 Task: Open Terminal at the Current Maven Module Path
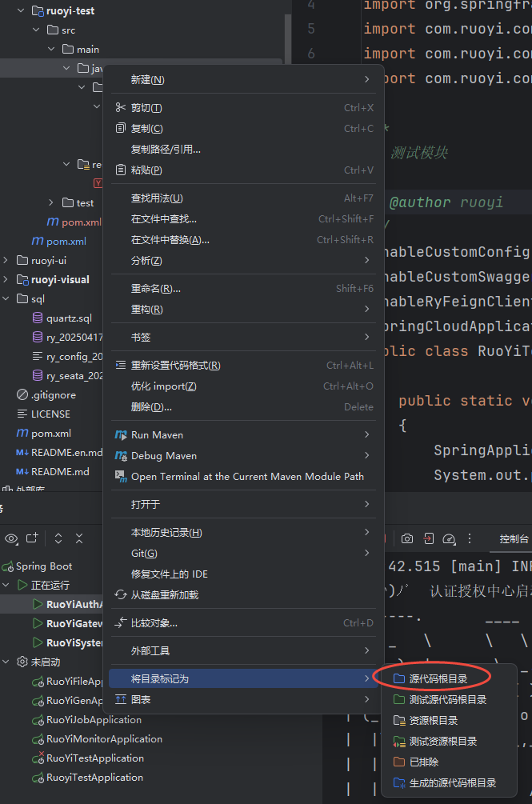(x=246, y=476)
